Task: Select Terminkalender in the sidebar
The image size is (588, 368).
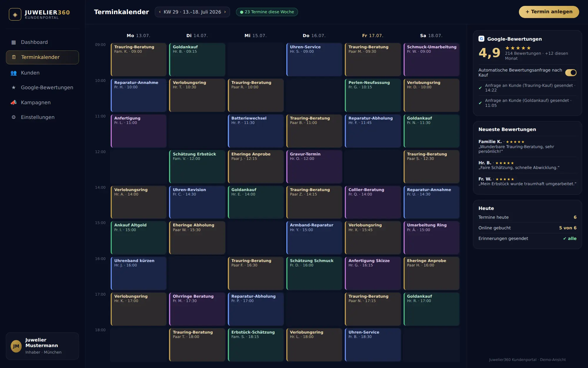Action: point(42,57)
